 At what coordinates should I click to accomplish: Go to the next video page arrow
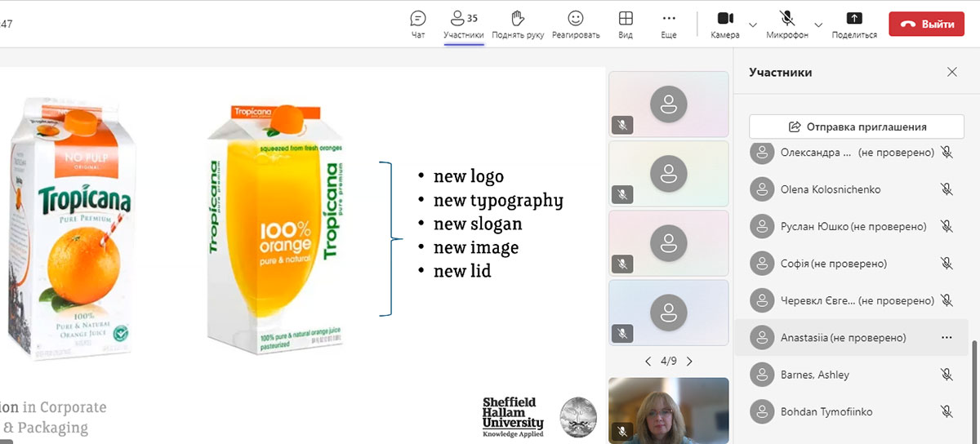[x=689, y=361]
